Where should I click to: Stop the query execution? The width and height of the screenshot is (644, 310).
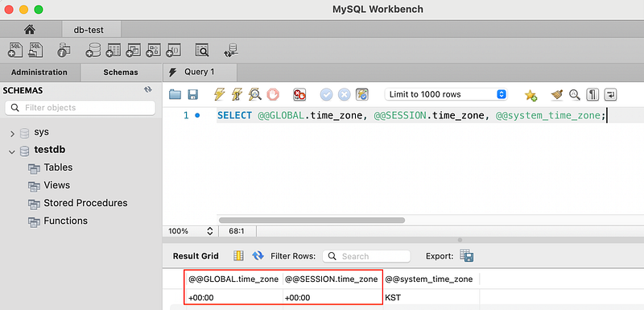point(273,94)
